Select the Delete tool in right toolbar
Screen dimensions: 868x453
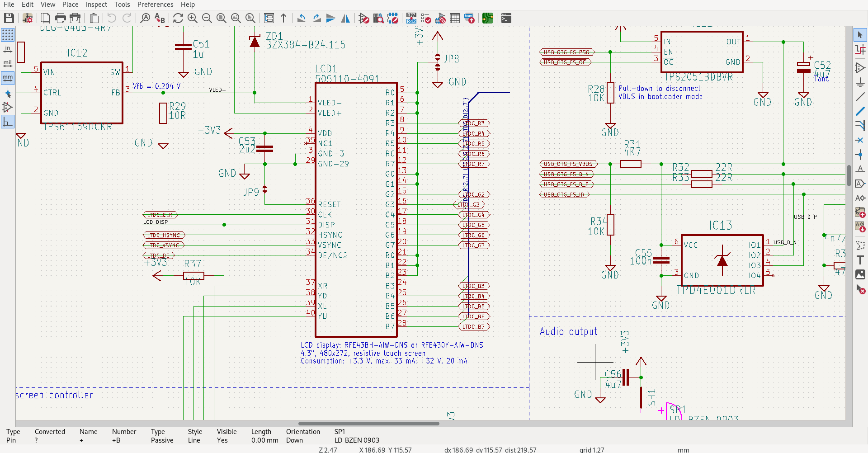[x=860, y=289]
